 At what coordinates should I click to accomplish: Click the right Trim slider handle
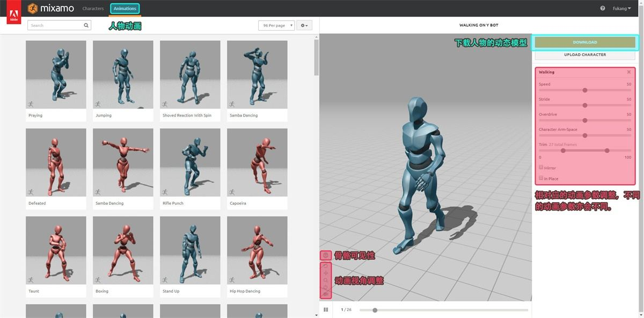pos(607,150)
